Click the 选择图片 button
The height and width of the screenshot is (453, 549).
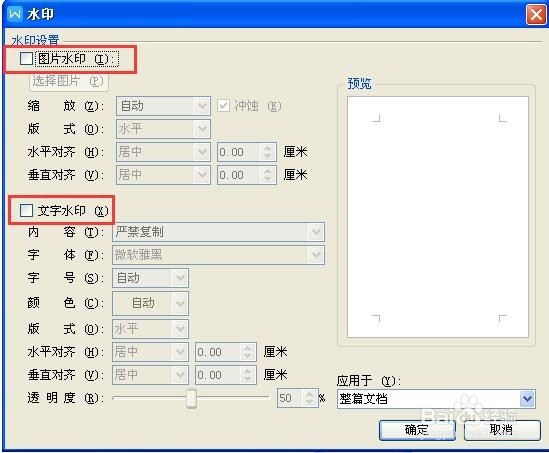pyautogui.click(x=69, y=81)
